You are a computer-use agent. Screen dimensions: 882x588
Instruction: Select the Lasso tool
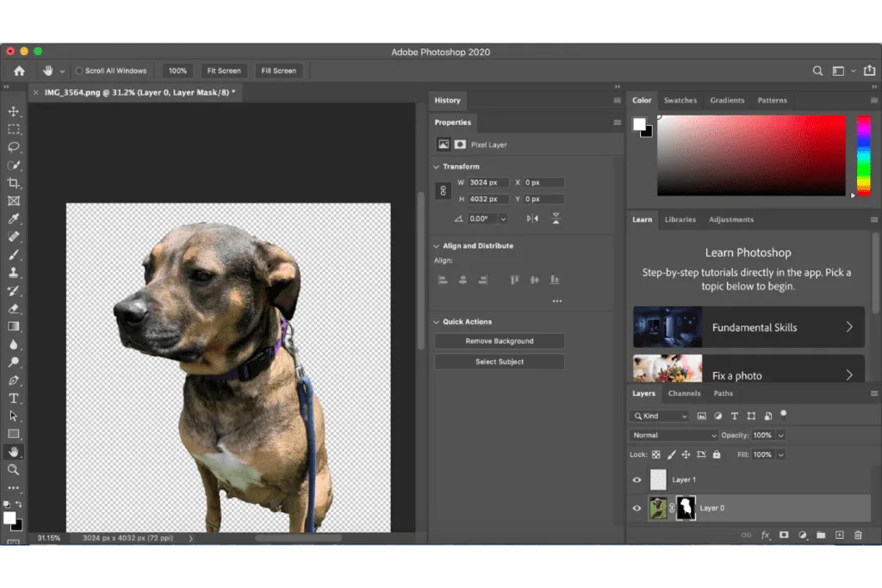[12, 147]
